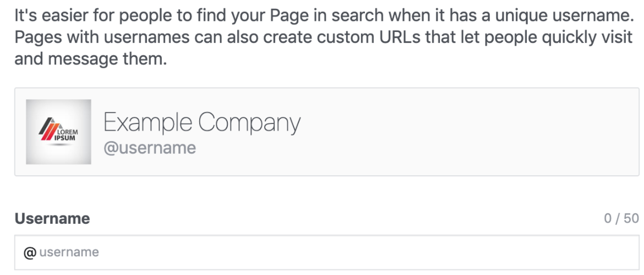Select the Example Company page name

pos(202,122)
